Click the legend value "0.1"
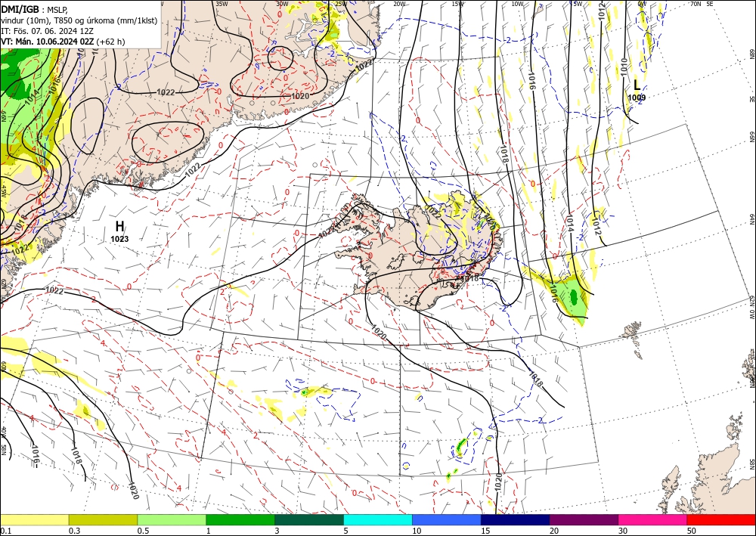Viewport: 756px width, 536px height. tap(5, 531)
